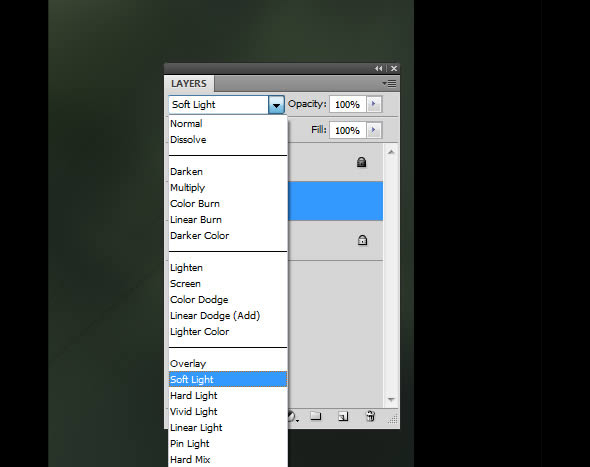Click the Fill percentage field
This screenshot has height=467, width=590.
[x=348, y=130]
